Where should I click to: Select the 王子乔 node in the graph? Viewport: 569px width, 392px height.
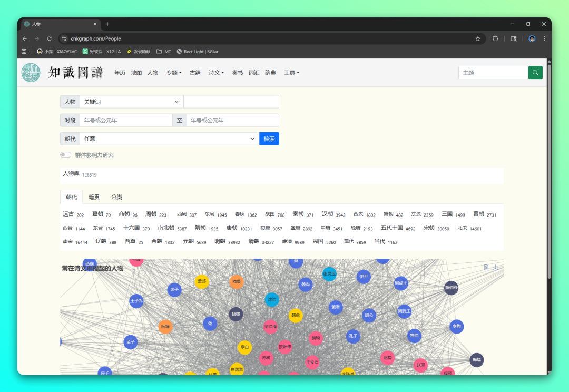coord(136,301)
